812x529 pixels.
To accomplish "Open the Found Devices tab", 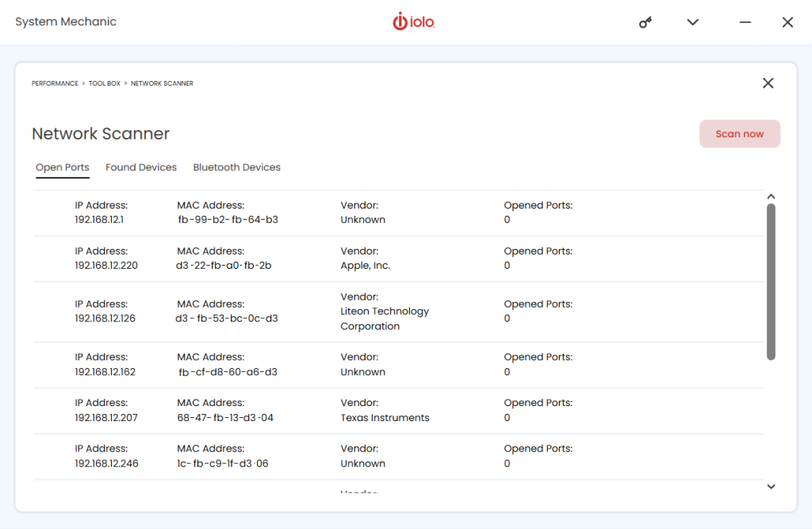I will pos(141,167).
